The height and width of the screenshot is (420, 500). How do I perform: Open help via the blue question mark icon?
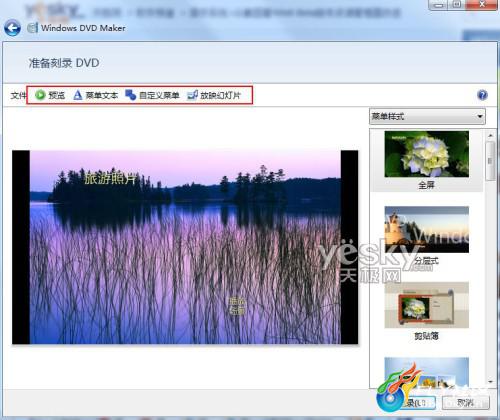click(x=482, y=95)
